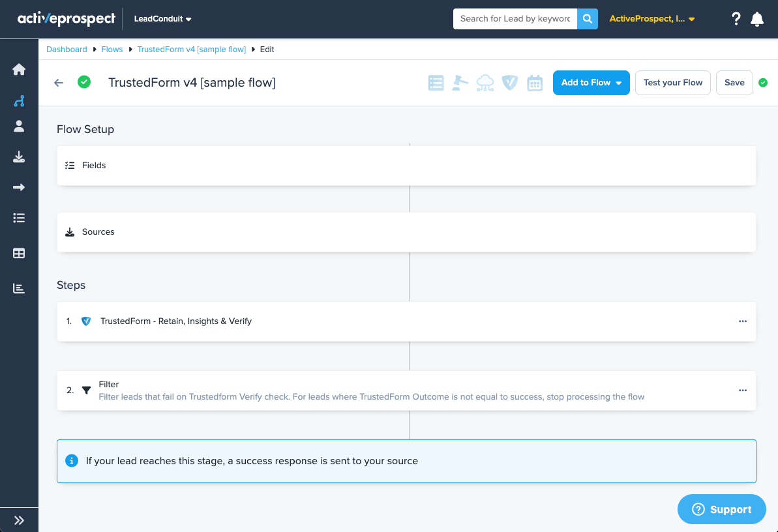Click the green saved-status indicator next to Save
Screen dimensions: 778x532
click(763, 83)
